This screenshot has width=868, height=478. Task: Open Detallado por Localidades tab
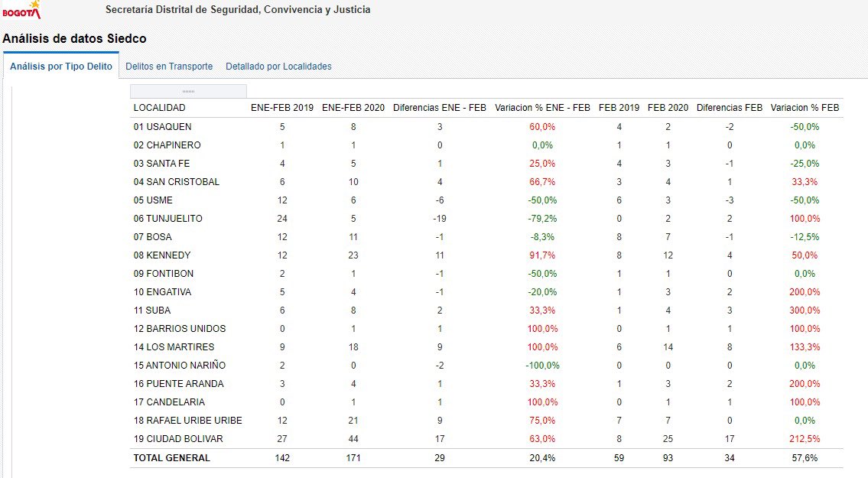(278, 67)
